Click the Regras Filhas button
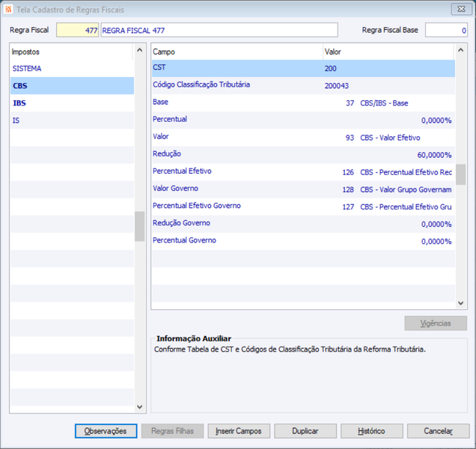This screenshot has height=449, width=476. point(172,431)
